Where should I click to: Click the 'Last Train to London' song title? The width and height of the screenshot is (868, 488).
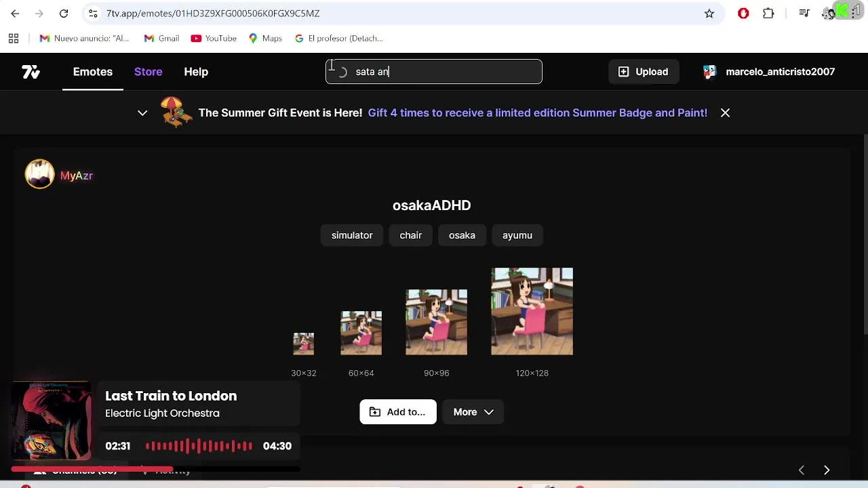click(x=171, y=396)
